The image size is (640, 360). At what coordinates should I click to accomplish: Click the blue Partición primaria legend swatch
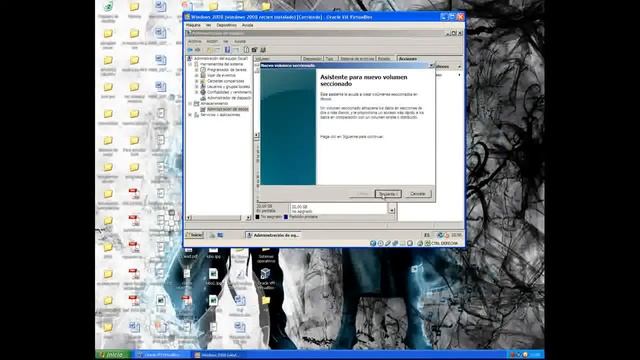click(x=286, y=217)
